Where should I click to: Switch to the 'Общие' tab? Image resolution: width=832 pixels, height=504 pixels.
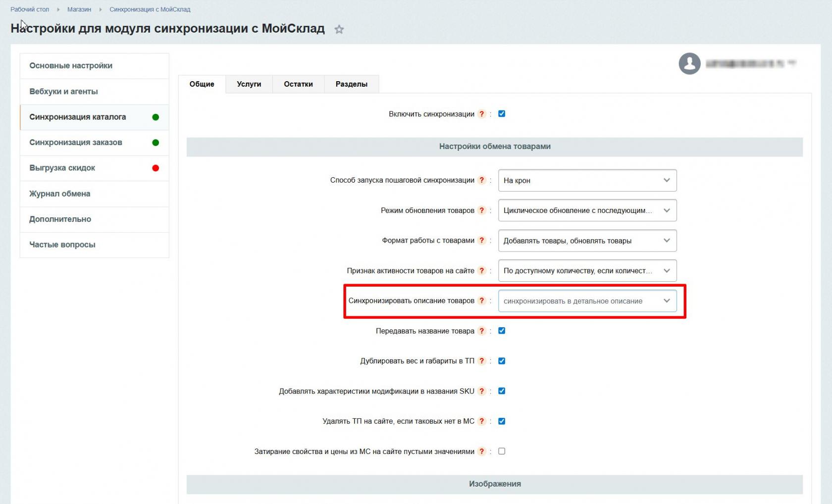point(202,84)
